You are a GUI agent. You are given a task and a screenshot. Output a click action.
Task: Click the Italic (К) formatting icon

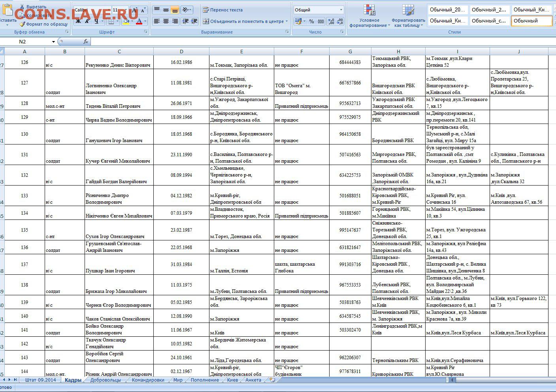pyautogui.click(x=87, y=21)
